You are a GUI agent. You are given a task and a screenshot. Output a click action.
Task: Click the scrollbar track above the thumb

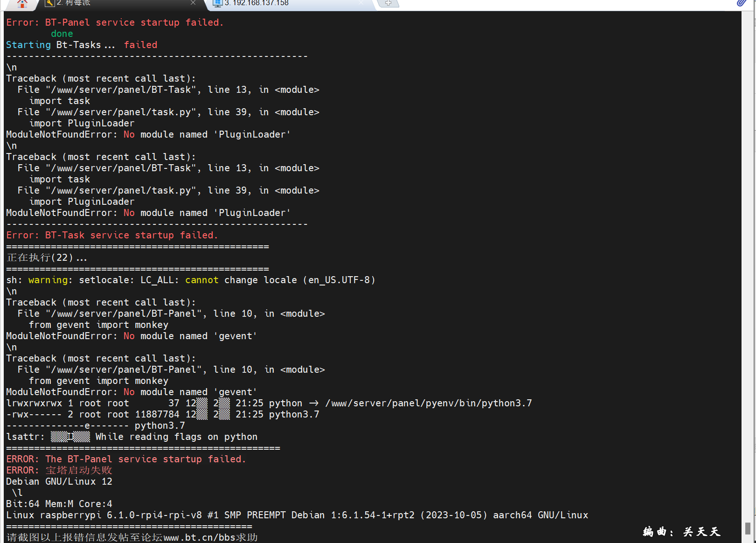tap(748, 266)
